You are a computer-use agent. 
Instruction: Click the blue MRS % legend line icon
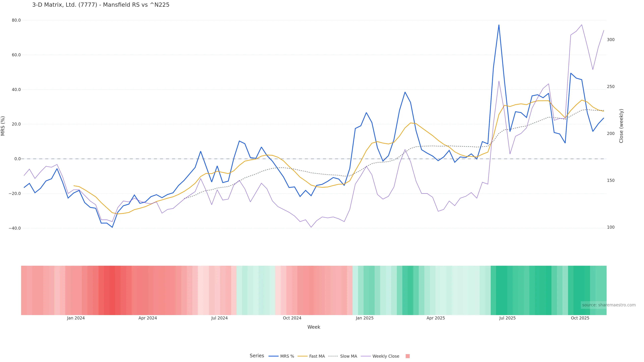(273, 356)
